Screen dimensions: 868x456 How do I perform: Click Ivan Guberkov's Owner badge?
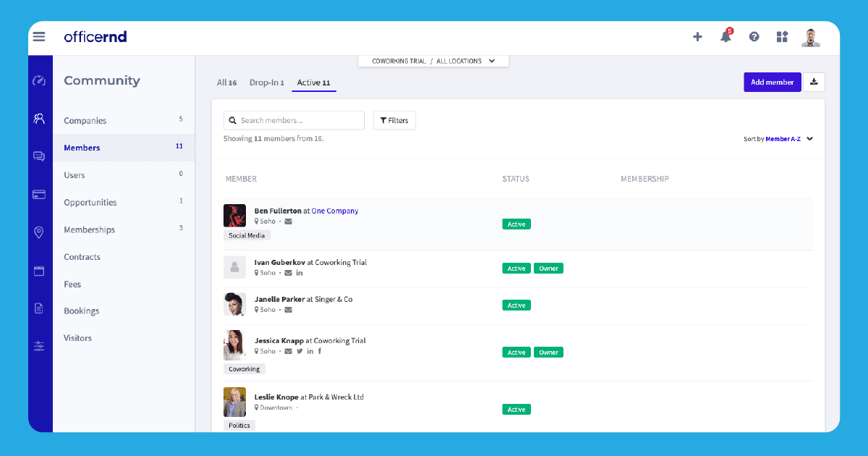point(548,269)
